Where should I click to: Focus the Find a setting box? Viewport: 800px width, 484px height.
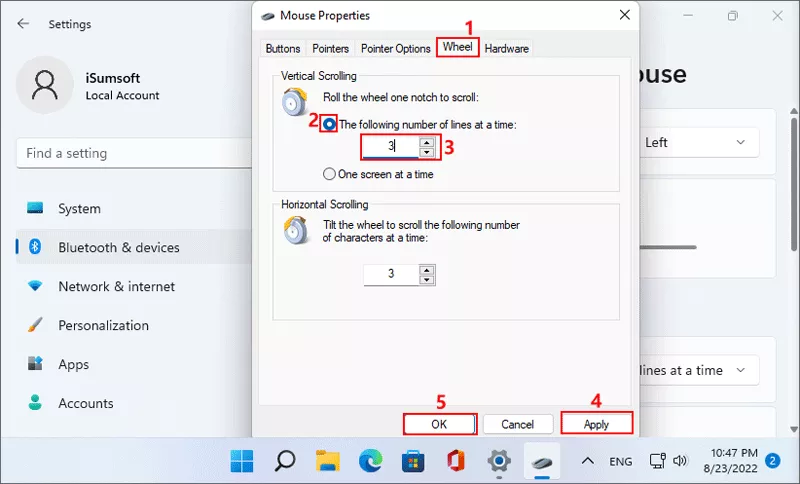tap(134, 153)
